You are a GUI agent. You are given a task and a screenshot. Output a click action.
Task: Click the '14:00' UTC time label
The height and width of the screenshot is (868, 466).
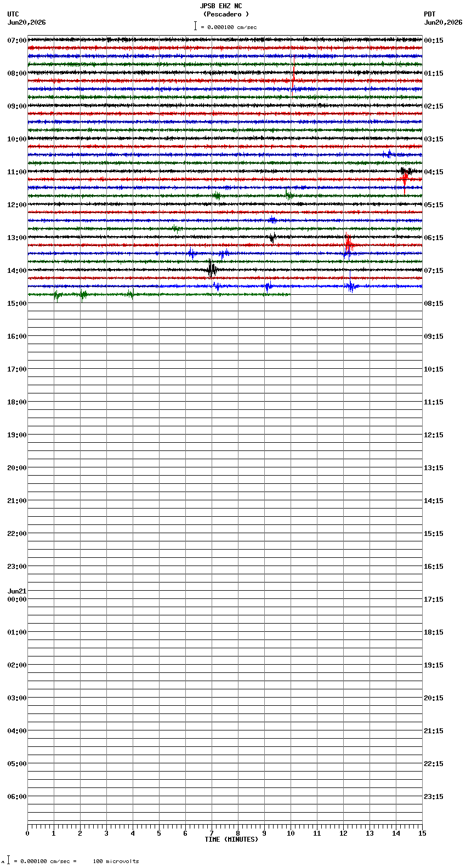click(x=17, y=271)
